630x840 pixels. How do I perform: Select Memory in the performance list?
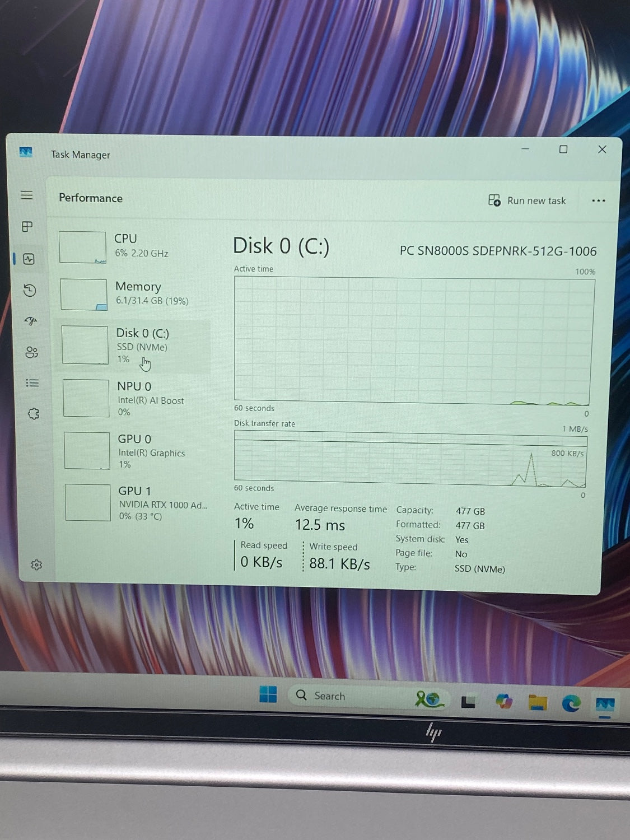(134, 294)
